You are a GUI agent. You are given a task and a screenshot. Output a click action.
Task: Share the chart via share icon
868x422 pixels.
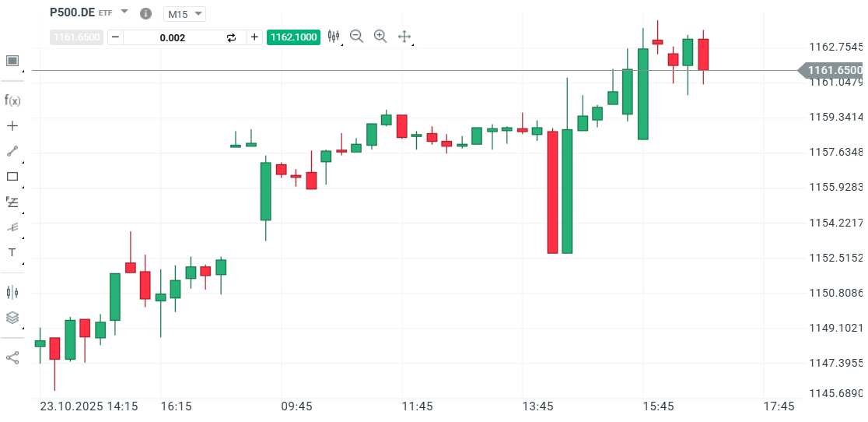[12, 358]
